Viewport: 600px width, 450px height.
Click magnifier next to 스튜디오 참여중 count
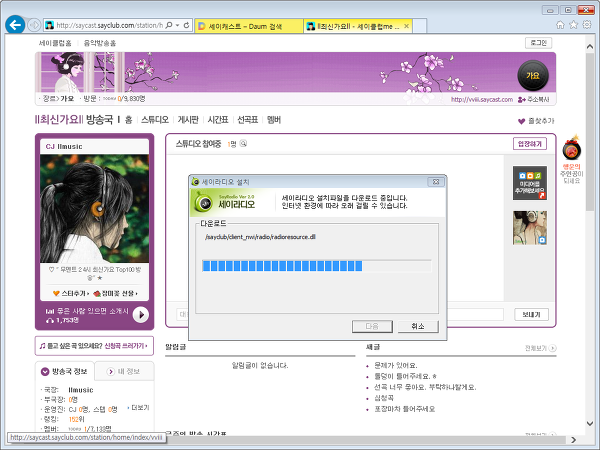pos(243,143)
